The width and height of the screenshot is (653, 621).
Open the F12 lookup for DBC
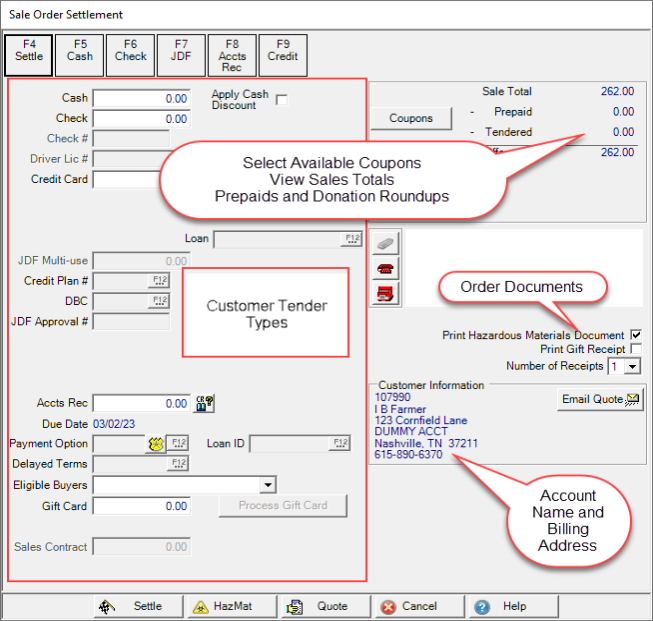point(159,301)
